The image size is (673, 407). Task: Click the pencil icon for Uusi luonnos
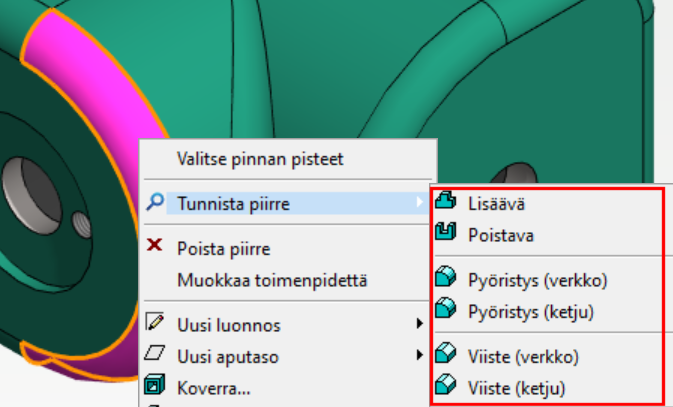[154, 323]
